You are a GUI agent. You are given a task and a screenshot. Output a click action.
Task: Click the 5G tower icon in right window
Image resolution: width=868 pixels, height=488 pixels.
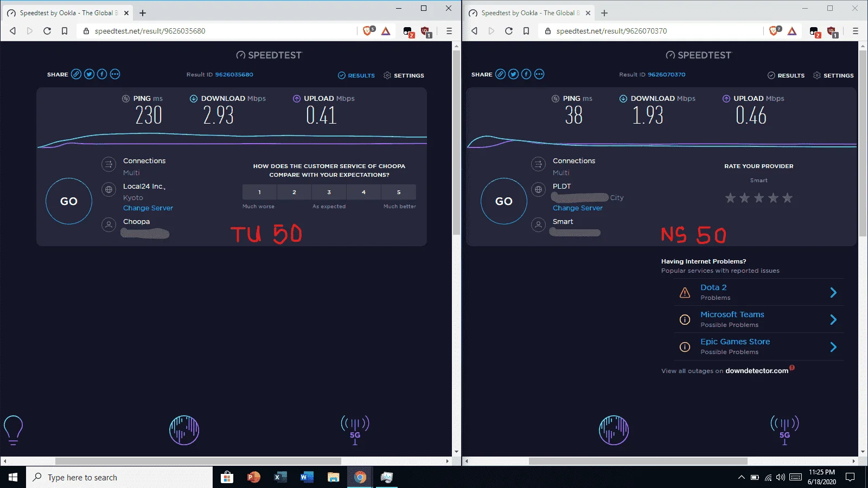point(785,430)
